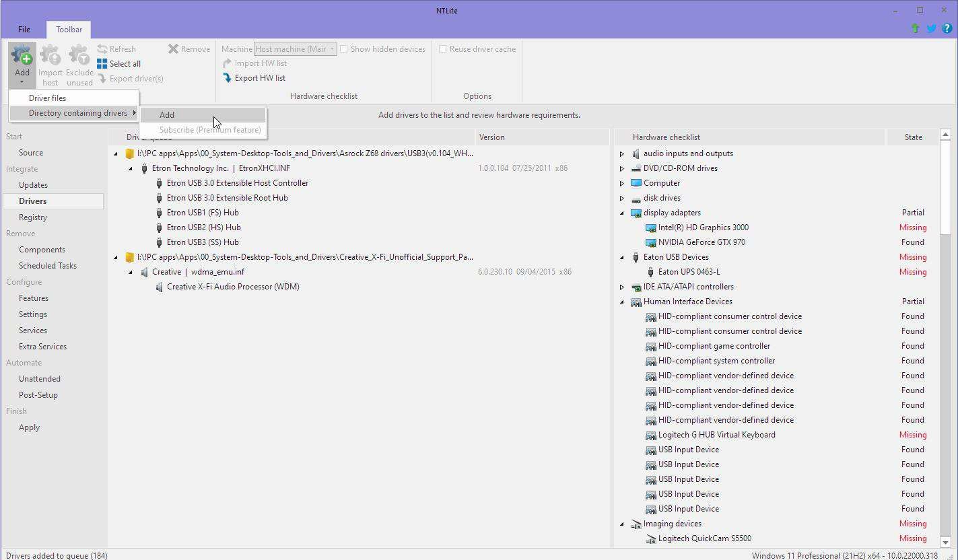Sort by the State column header

(x=913, y=137)
